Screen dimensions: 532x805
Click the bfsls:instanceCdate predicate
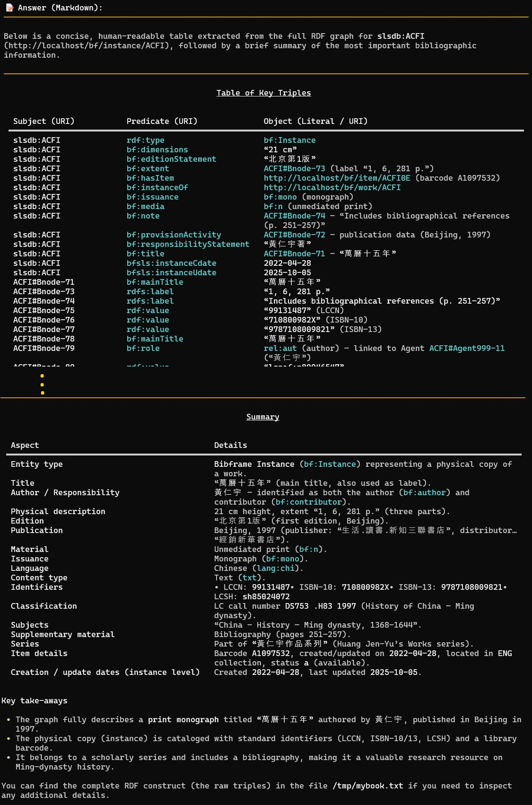tap(171, 263)
